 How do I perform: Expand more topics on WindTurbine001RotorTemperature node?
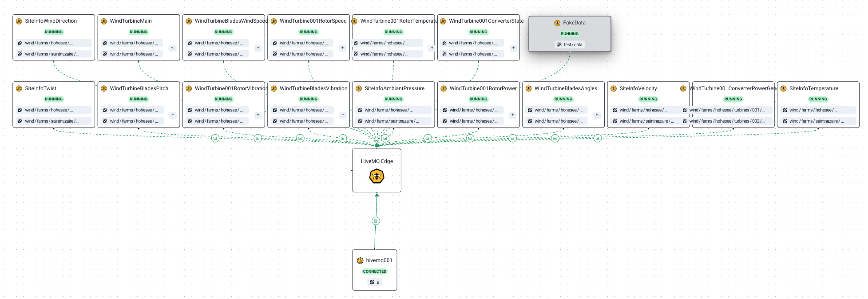(432, 48)
